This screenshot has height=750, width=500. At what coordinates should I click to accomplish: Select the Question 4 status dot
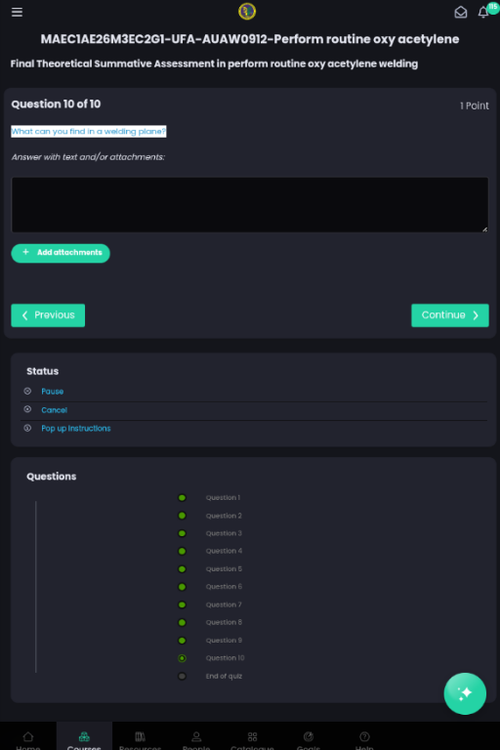[x=182, y=551]
